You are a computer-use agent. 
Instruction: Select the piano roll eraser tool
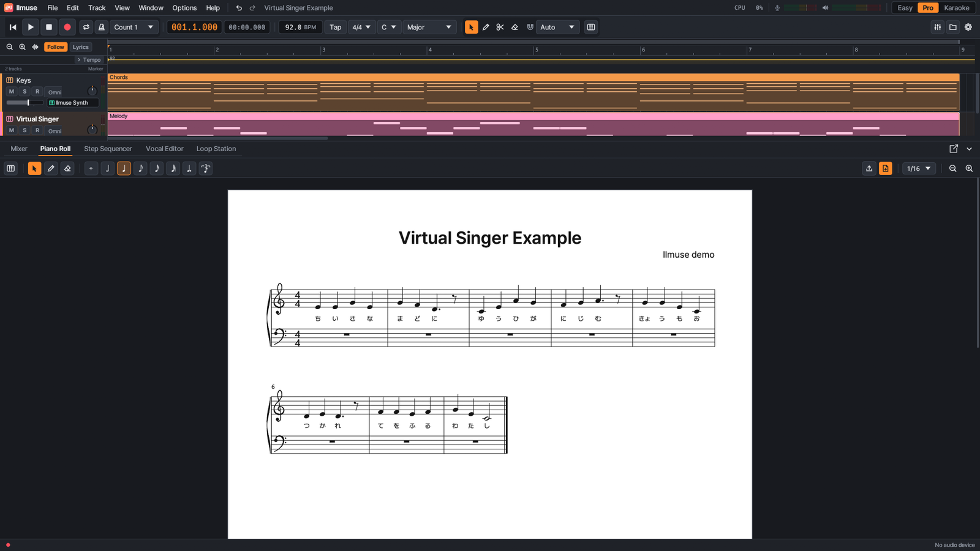click(67, 168)
